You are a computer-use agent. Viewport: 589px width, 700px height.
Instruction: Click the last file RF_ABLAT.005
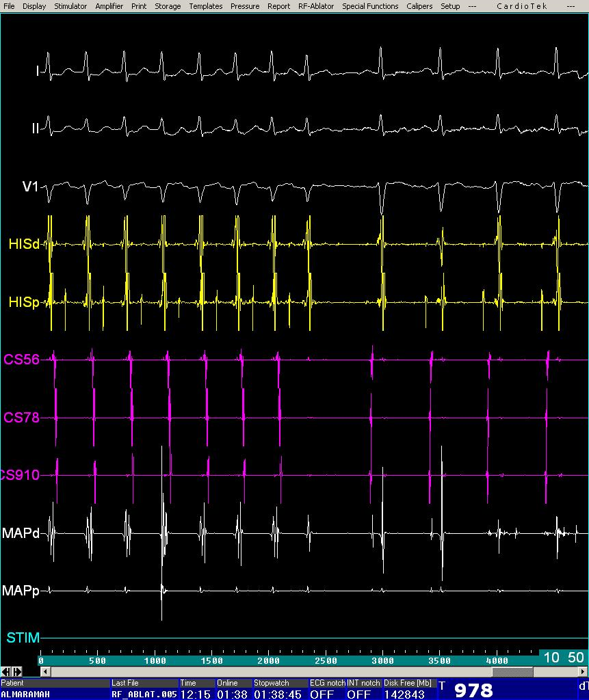click(144, 695)
